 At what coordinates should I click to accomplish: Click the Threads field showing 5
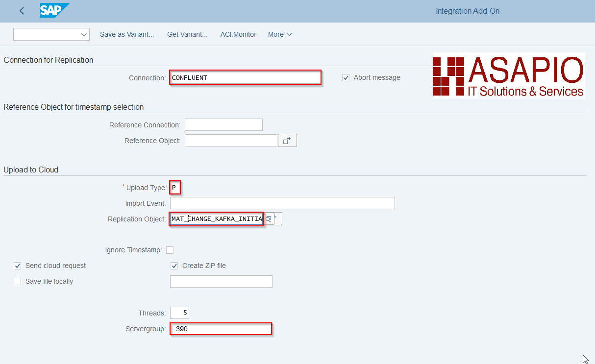[179, 313]
